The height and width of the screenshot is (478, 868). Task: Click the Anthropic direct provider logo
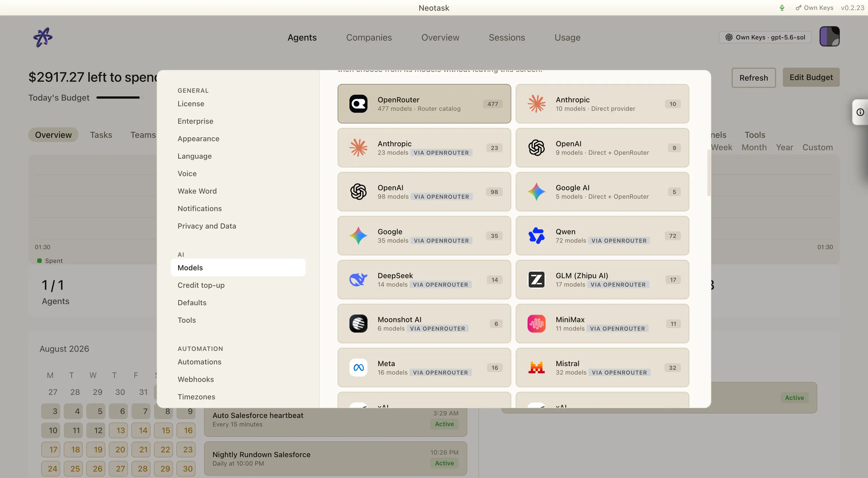click(536, 104)
